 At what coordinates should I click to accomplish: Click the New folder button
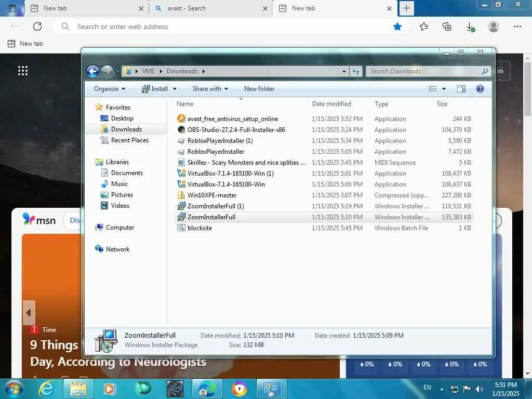click(259, 89)
